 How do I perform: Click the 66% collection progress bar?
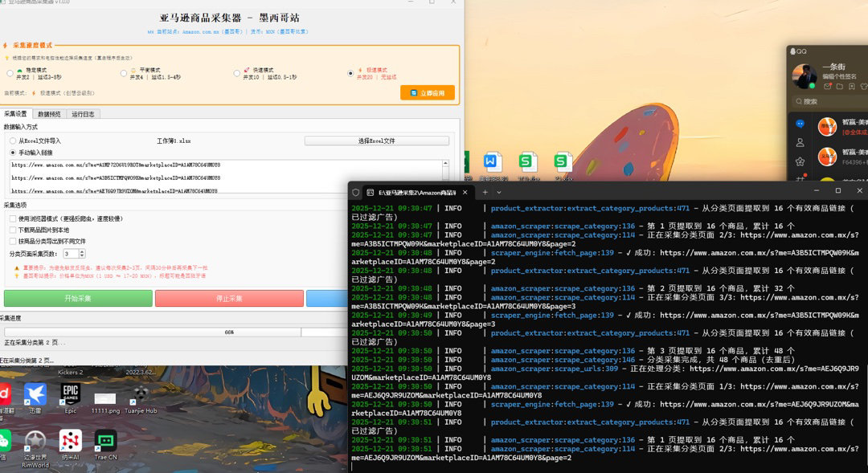[x=176, y=332]
